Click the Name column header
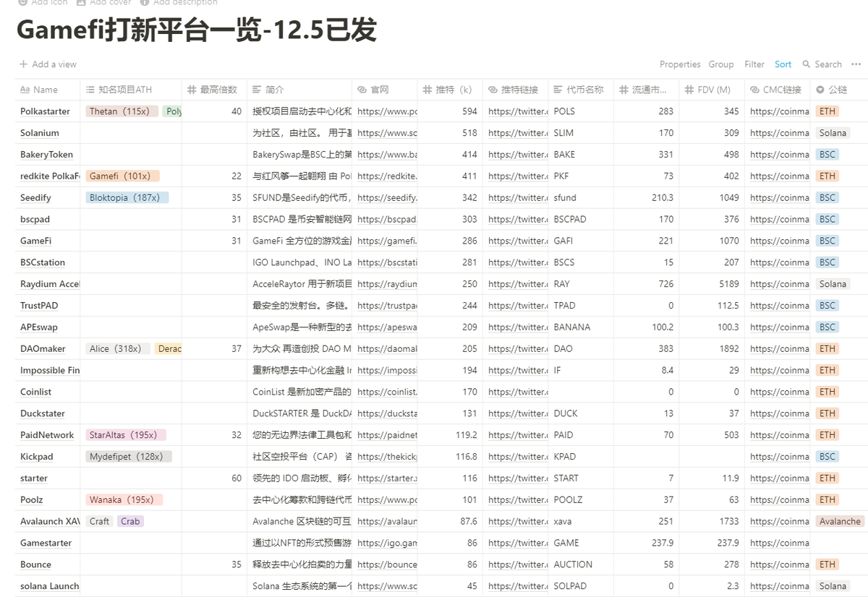 (47, 90)
